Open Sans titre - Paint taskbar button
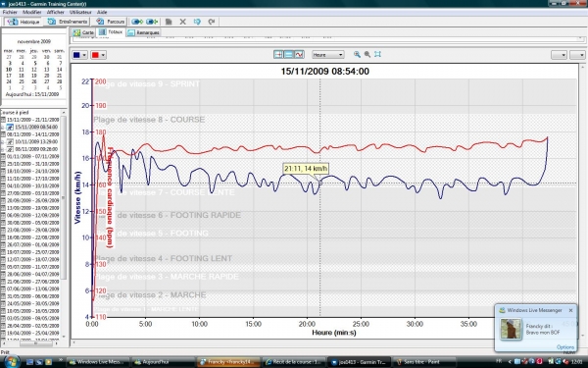 [423, 362]
